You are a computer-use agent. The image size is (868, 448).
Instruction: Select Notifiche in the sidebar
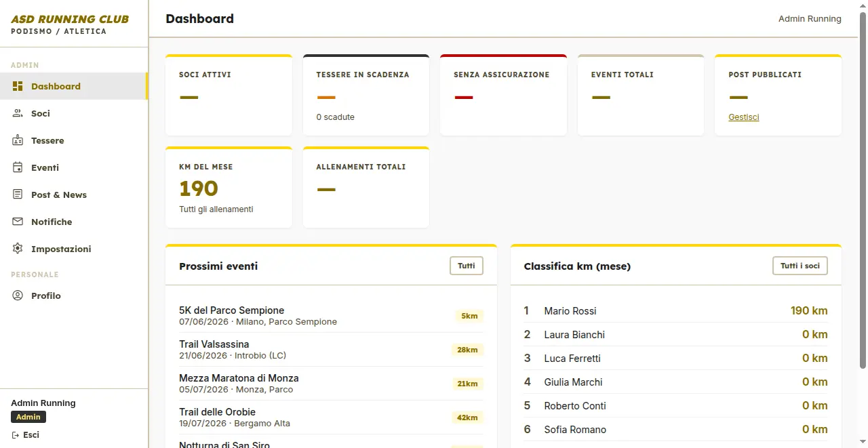[x=74, y=222]
